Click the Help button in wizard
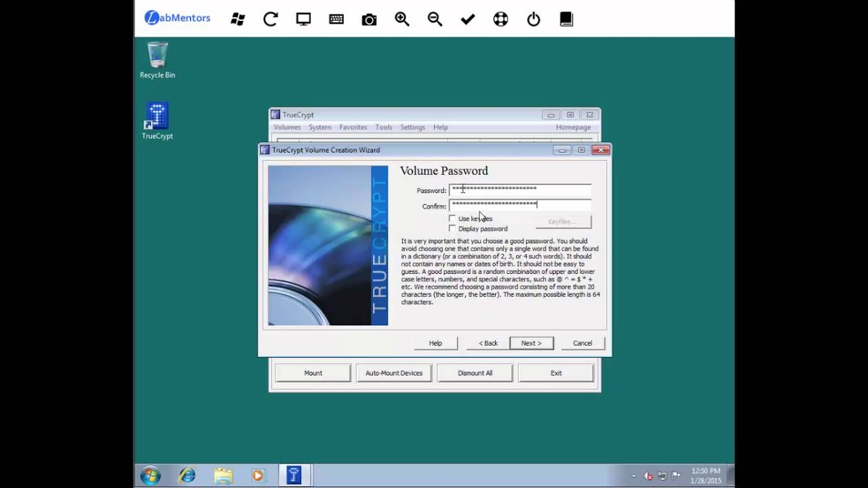 point(435,343)
